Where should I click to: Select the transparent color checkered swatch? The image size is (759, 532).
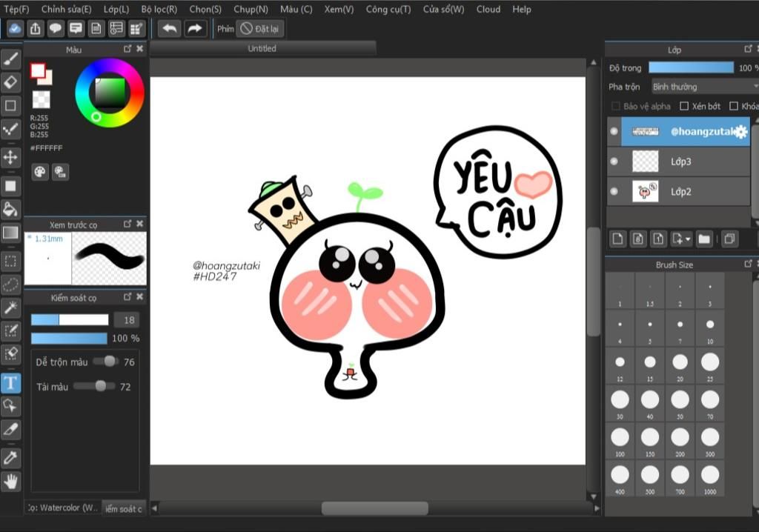[x=42, y=100]
